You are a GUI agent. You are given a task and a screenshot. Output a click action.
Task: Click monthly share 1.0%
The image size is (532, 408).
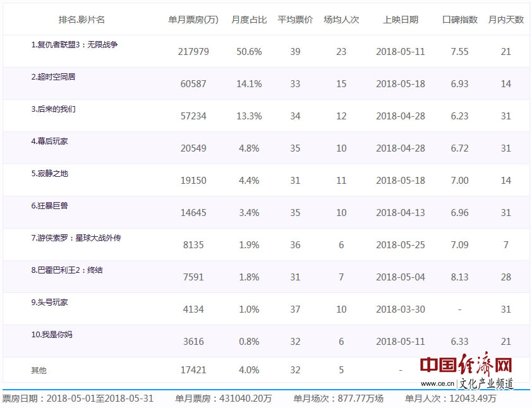coord(249,309)
